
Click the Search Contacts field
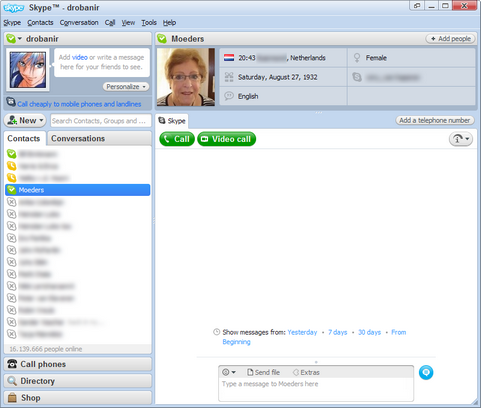(x=101, y=121)
